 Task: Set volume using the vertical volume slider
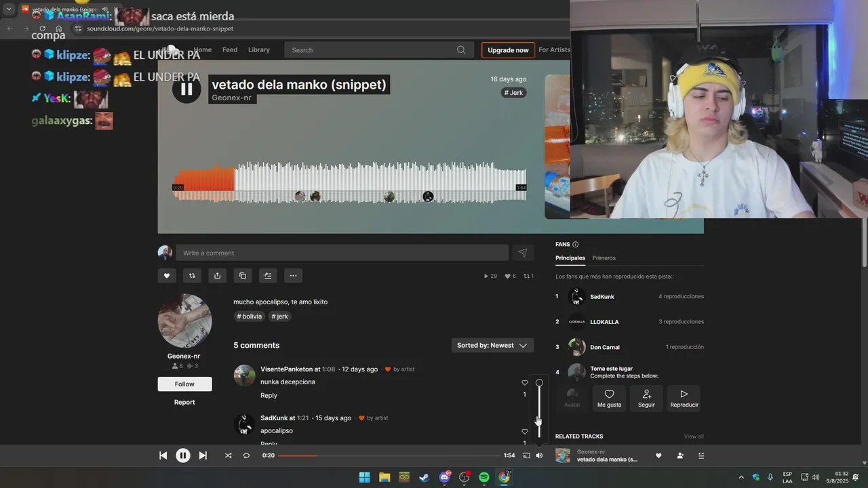539,409
